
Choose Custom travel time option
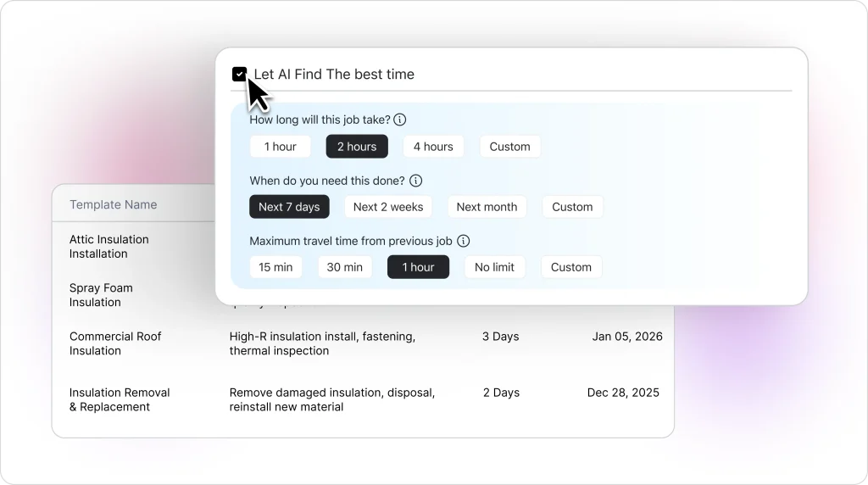pos(571,267)
